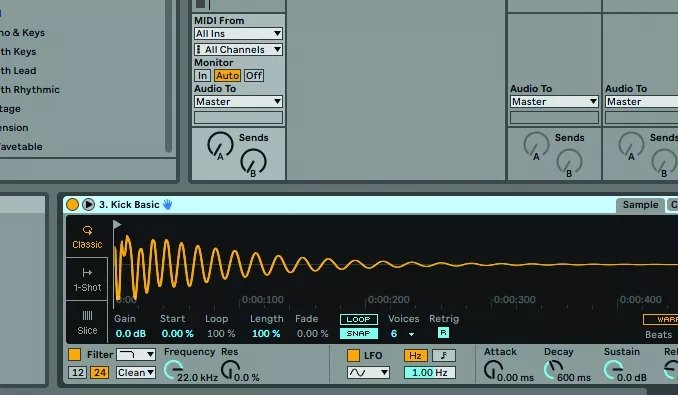Toggle the LOOP button

358,319
